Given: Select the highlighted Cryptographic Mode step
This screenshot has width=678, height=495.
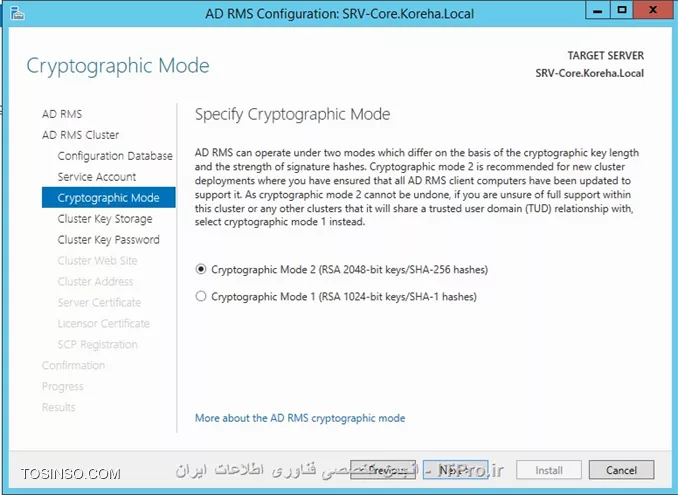Looking at the screenshot, I should [109, 198].
